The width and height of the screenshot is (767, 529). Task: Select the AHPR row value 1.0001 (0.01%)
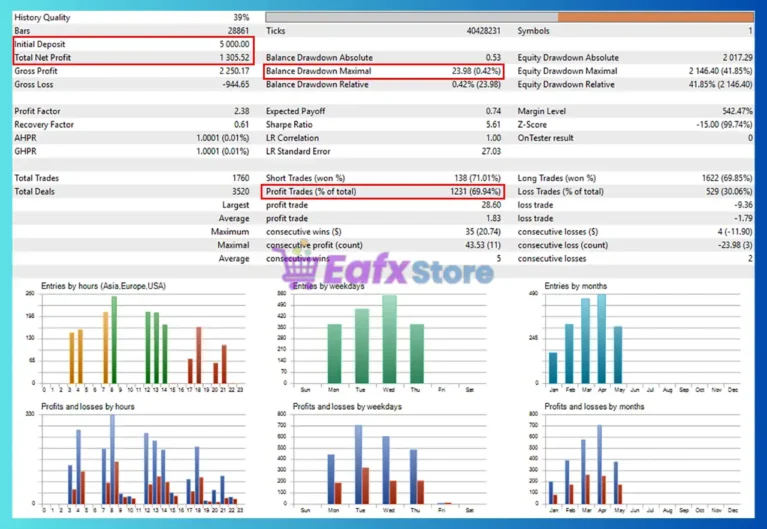(223, 138)
